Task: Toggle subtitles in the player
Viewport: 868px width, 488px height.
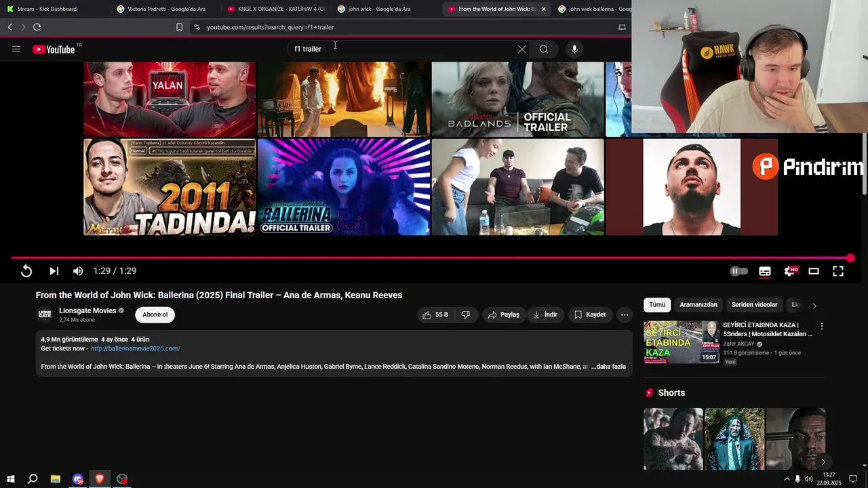Action: point(765,271)
